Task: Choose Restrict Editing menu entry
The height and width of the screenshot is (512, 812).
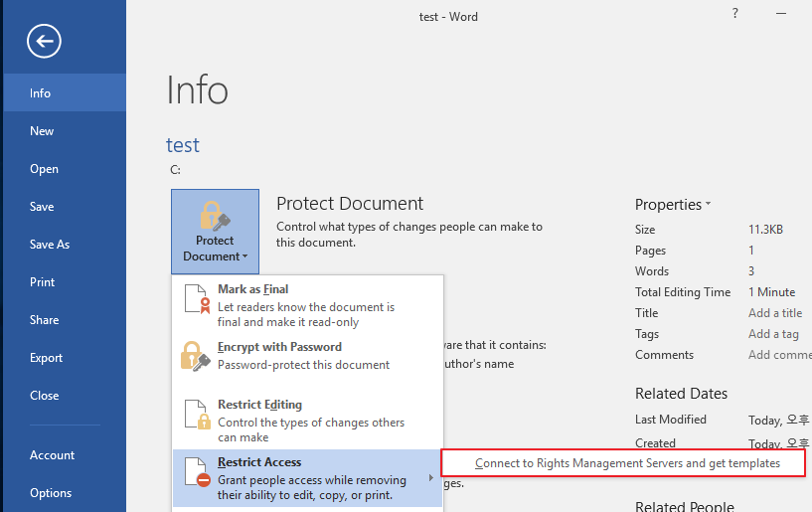Action: point(308,421)
